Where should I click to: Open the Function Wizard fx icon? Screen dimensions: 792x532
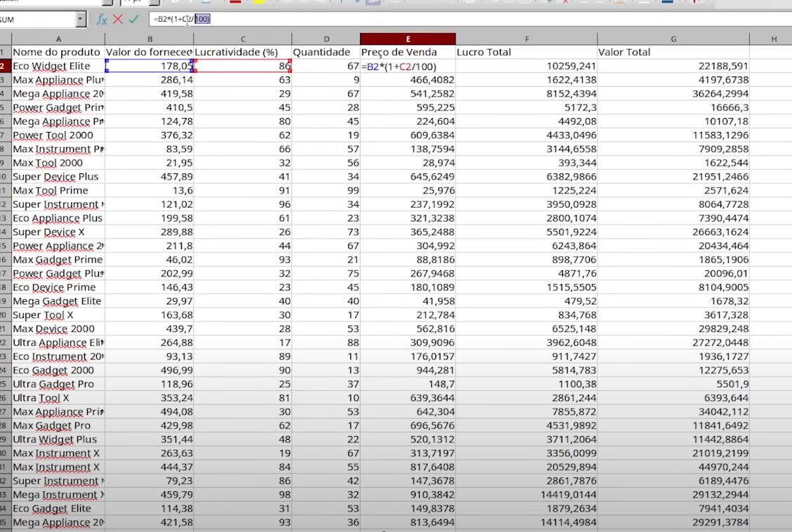[x=102, y=19]
